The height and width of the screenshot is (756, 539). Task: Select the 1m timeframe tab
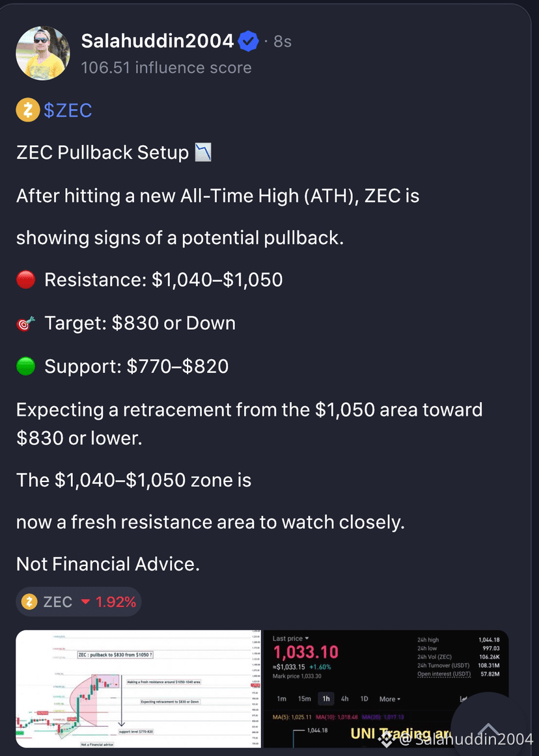click(x=282, y=699)
